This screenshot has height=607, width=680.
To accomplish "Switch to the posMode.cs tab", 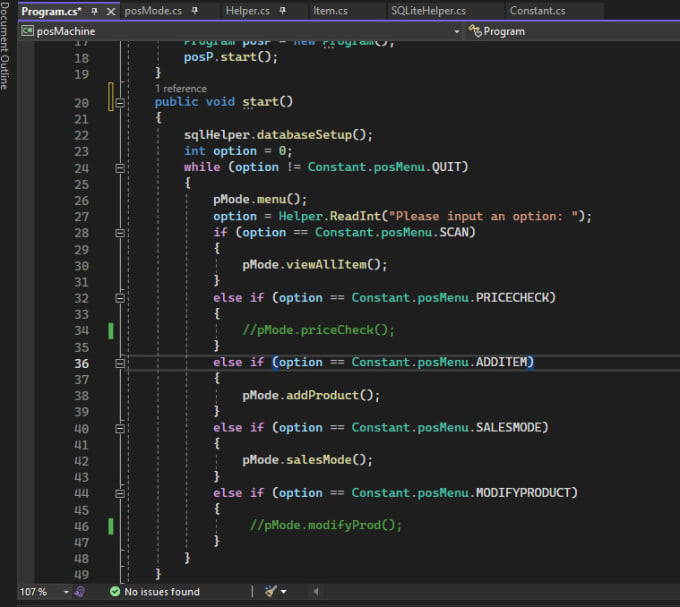I will tap(153, 11).
